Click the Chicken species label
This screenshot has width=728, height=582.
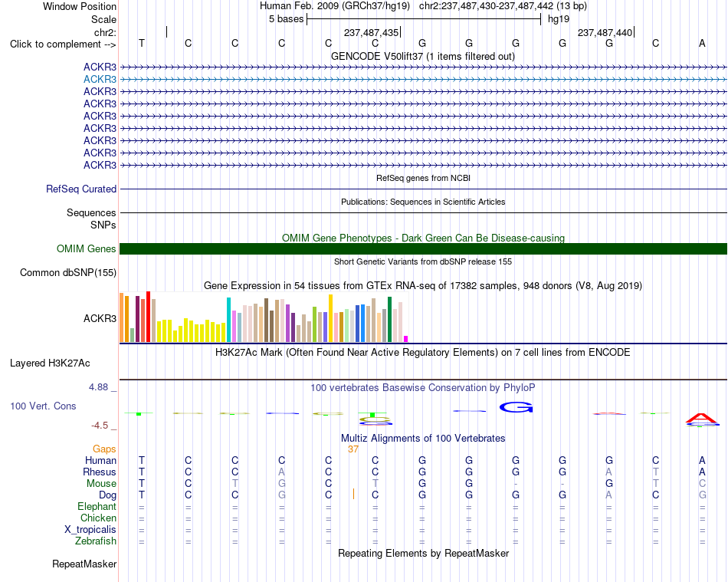98,518
